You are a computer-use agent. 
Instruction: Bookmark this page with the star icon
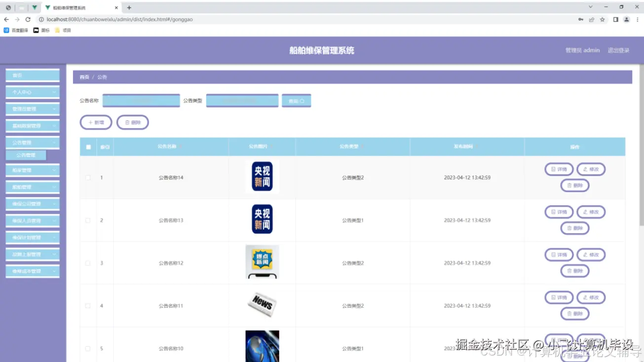[x=603, y=19]
